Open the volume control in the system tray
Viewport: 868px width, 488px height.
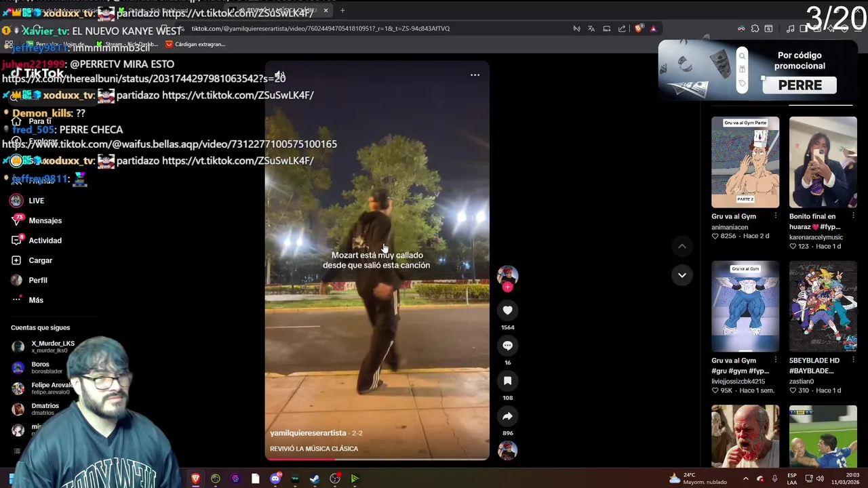(820, 479)
